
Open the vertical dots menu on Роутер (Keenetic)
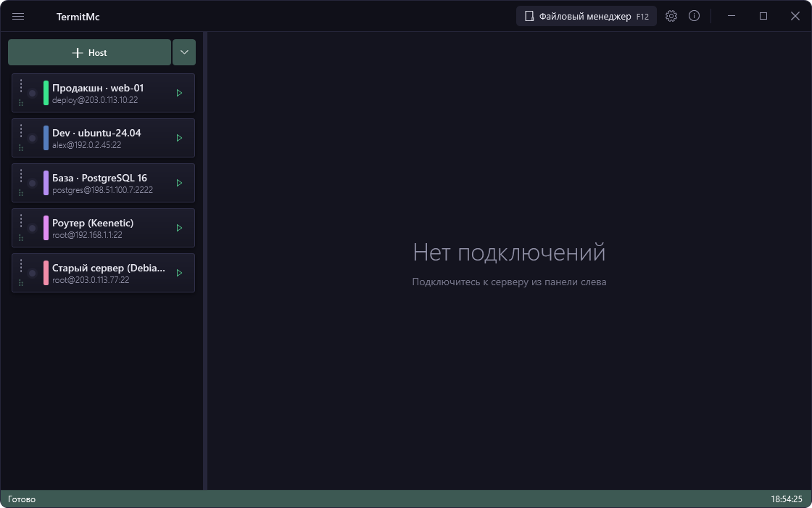click(21, 221)
